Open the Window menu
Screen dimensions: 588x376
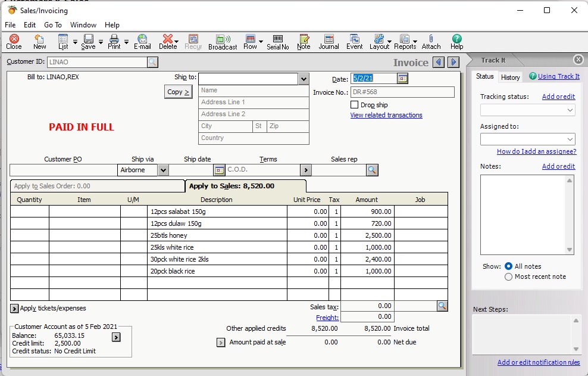point(83,25)
